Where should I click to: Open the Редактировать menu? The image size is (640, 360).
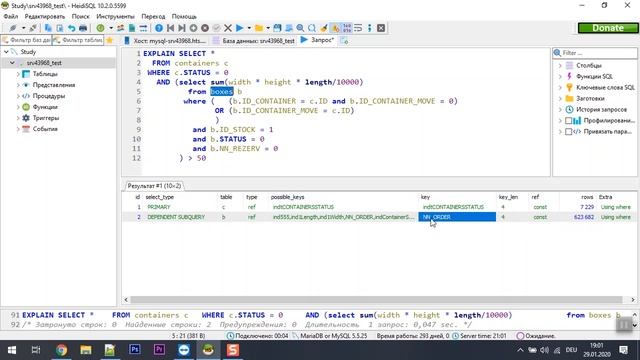(x=44, y=16)
